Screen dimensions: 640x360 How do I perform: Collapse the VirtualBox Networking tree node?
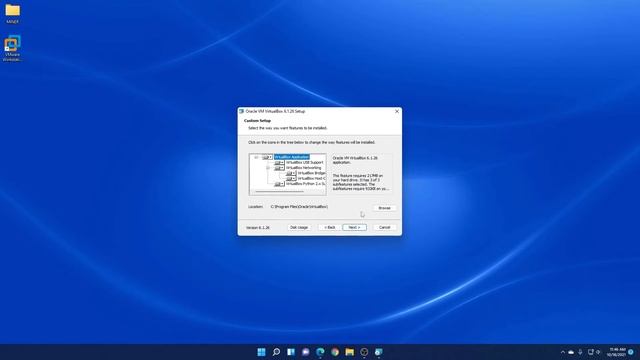268,168
